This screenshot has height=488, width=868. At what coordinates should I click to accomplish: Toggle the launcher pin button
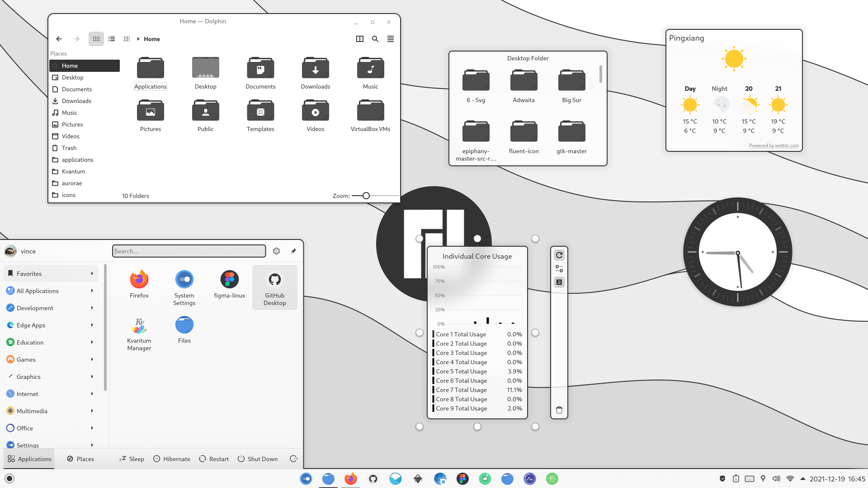coord(293,251)
